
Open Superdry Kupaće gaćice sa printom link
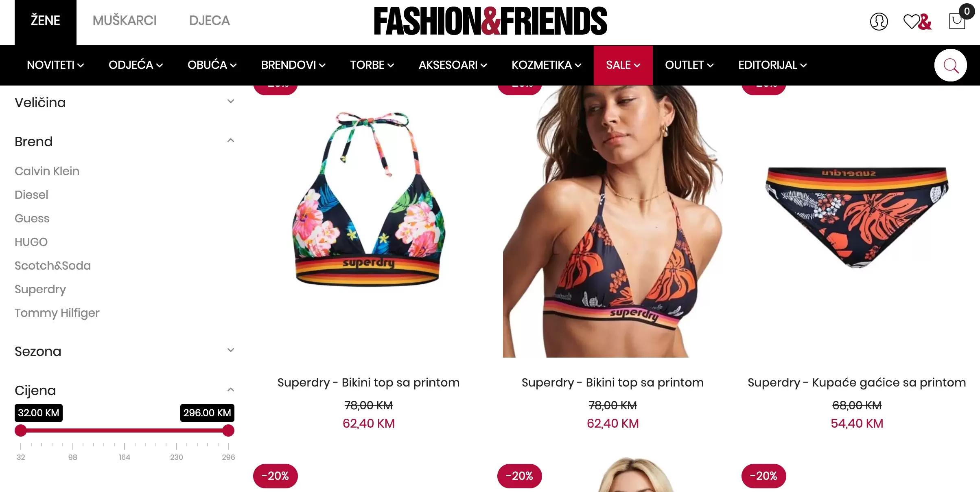(x=857, y=382)
